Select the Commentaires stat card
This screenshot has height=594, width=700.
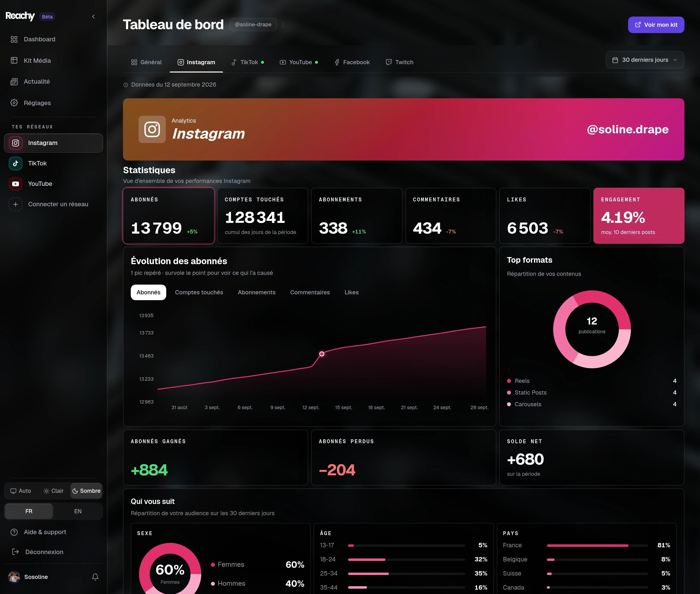(x=451, y=216)
